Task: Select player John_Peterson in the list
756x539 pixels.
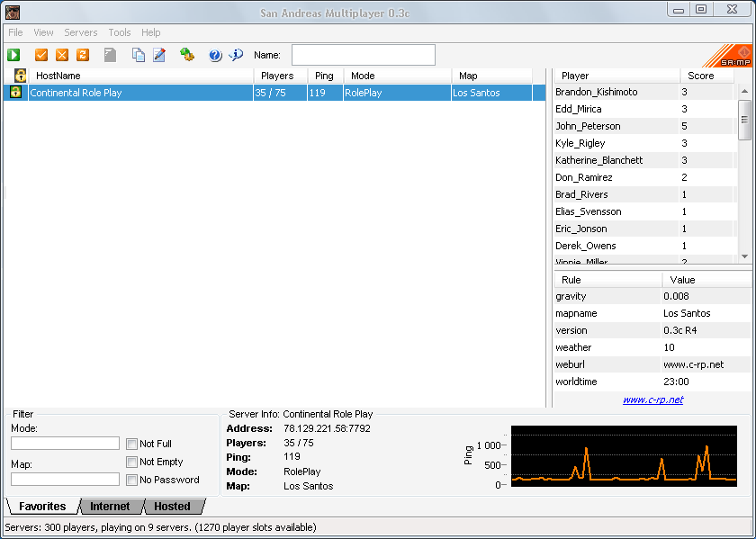Action: pos(645,126)
